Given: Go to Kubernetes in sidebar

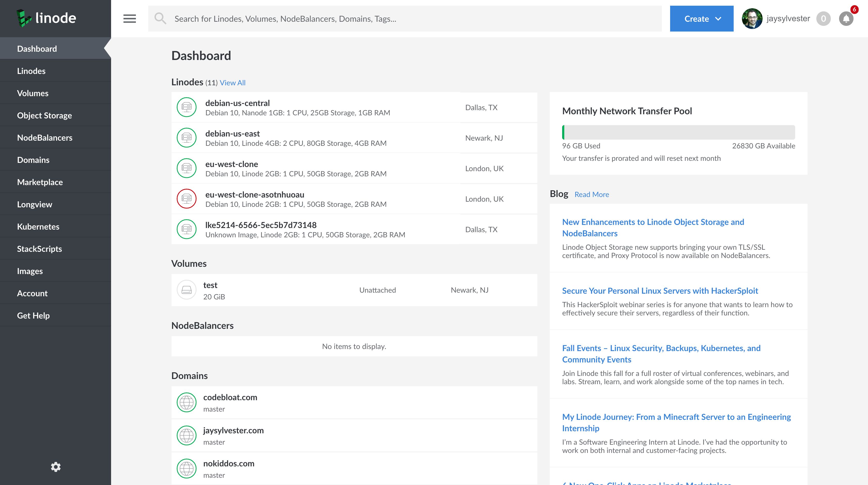Looking at the screenshot, I should [x=38, y=227].
